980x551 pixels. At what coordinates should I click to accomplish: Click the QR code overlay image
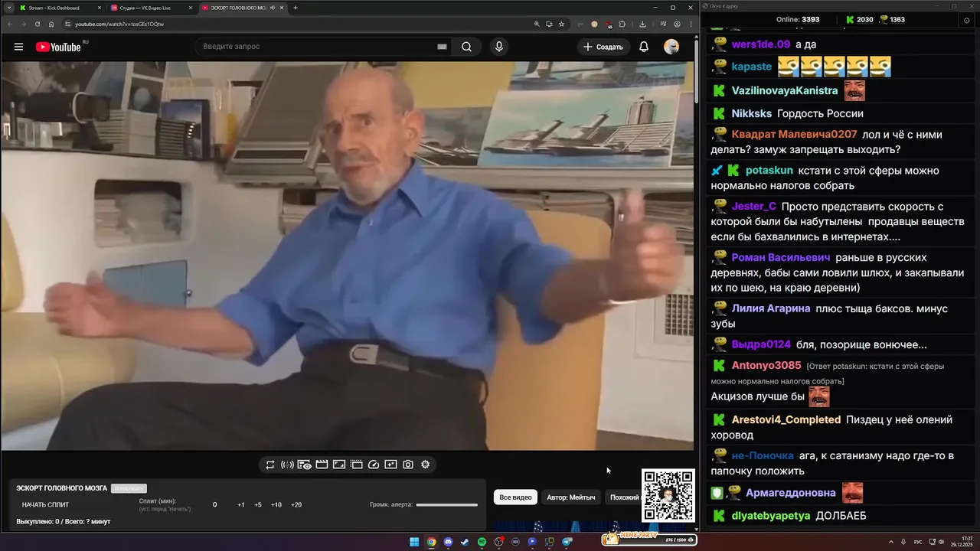point(668,496)
